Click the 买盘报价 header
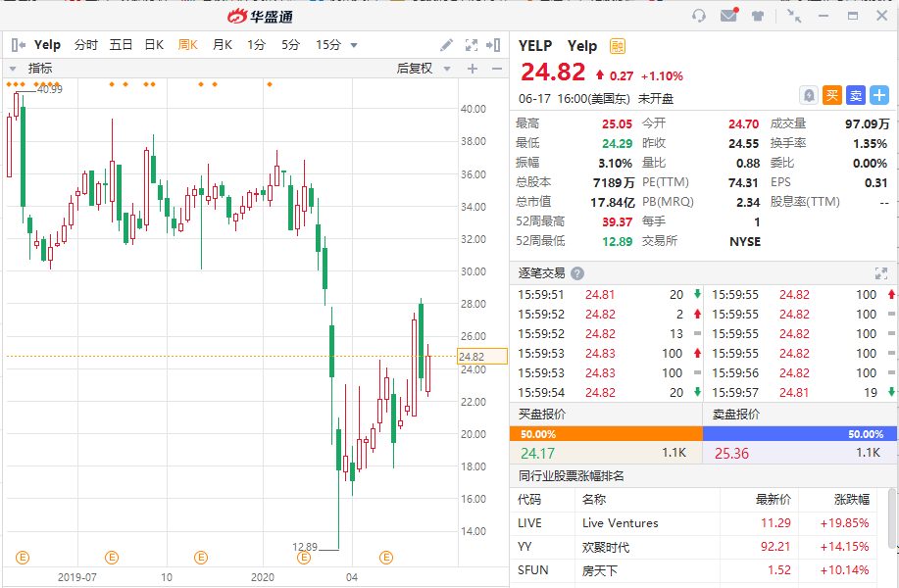The width and height of the screenshot is (899, 588). (542, 414)
